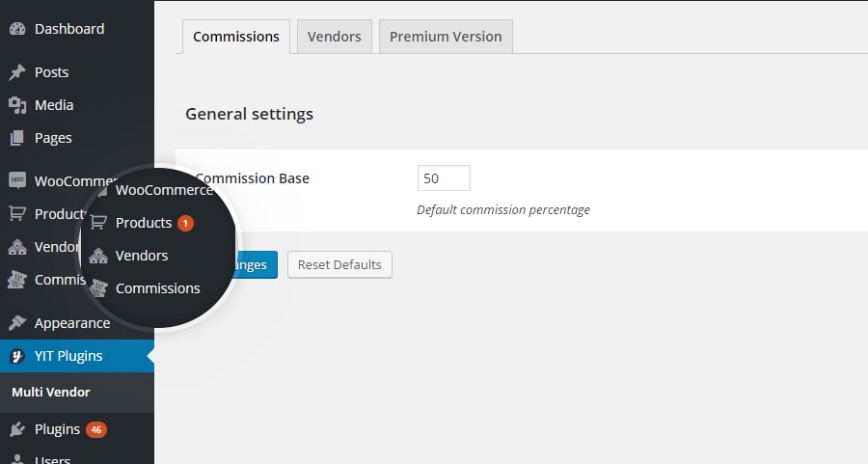Switch to the Premium Version tab
This screenshot has height=464, width=868.
tap(446, 37)
